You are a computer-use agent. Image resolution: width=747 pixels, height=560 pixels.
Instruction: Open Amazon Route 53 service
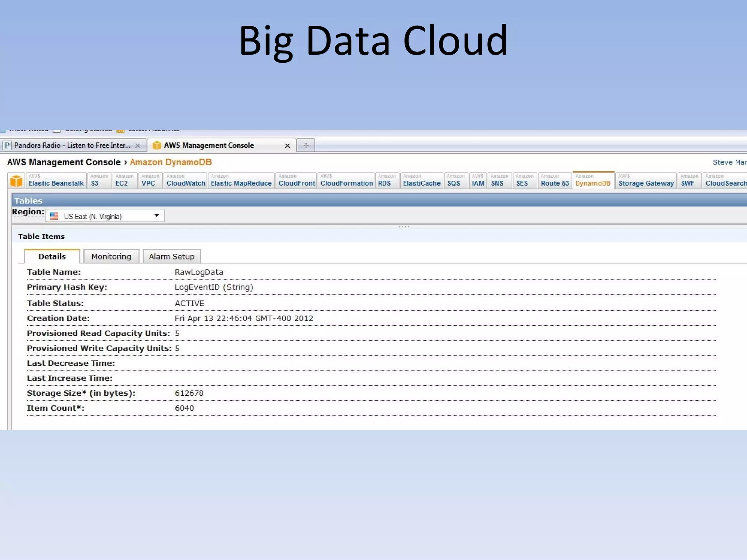(x=555, y=180)
